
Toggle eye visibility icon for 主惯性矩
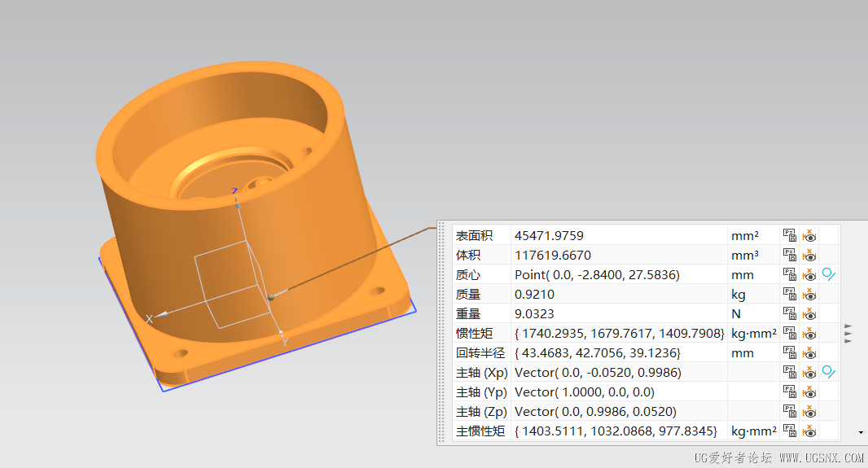coord(809,431)
